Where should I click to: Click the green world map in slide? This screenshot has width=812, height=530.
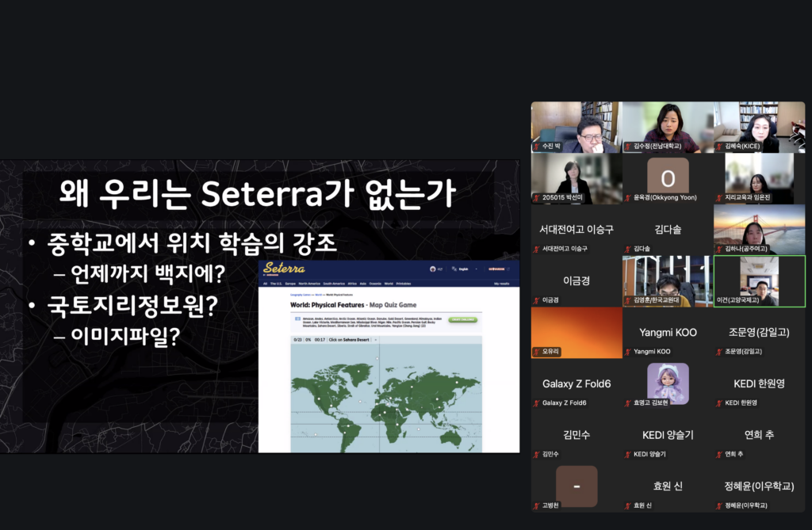coord(386,398)
